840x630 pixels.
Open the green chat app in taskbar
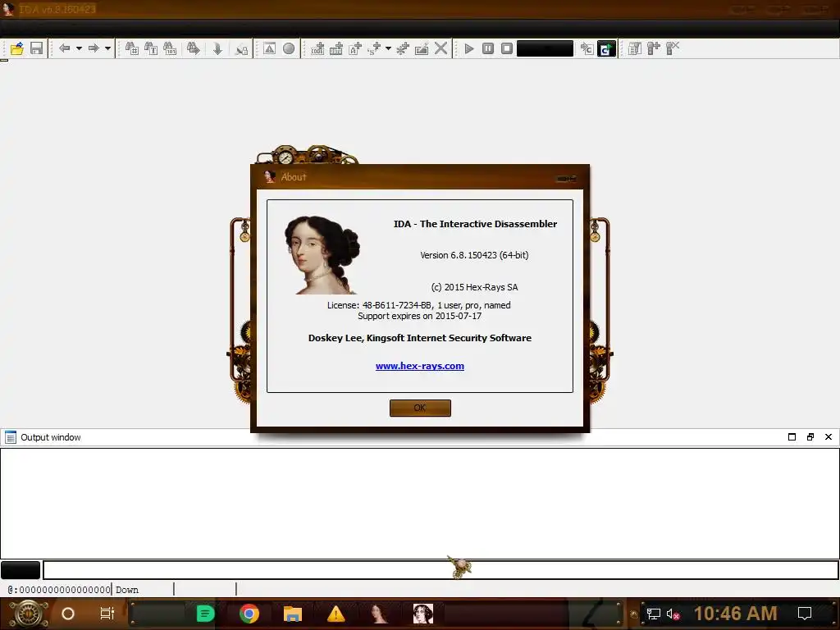click(x=205, y=614)
